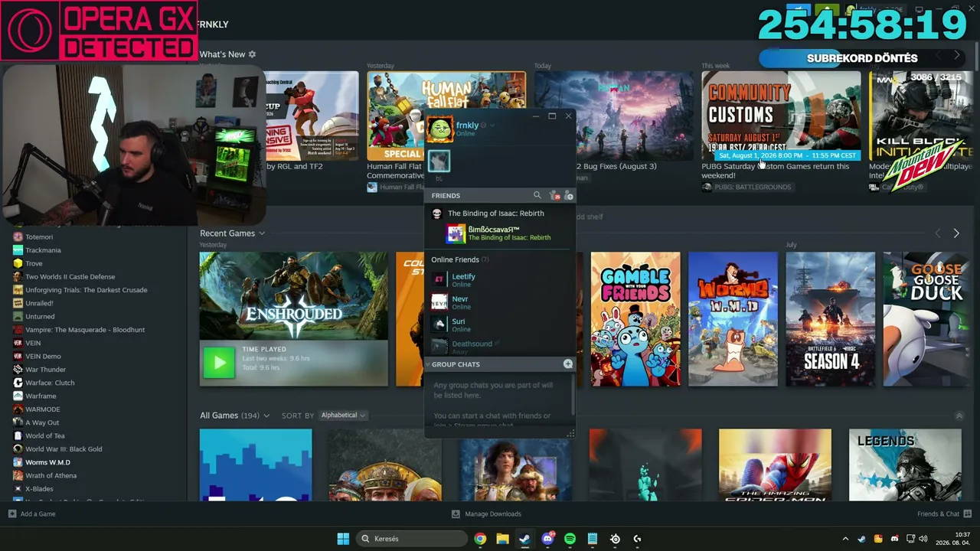The image size is (980, 551).
Task: Click Windows taskbar search box
Action: click(x=412, y=539)
